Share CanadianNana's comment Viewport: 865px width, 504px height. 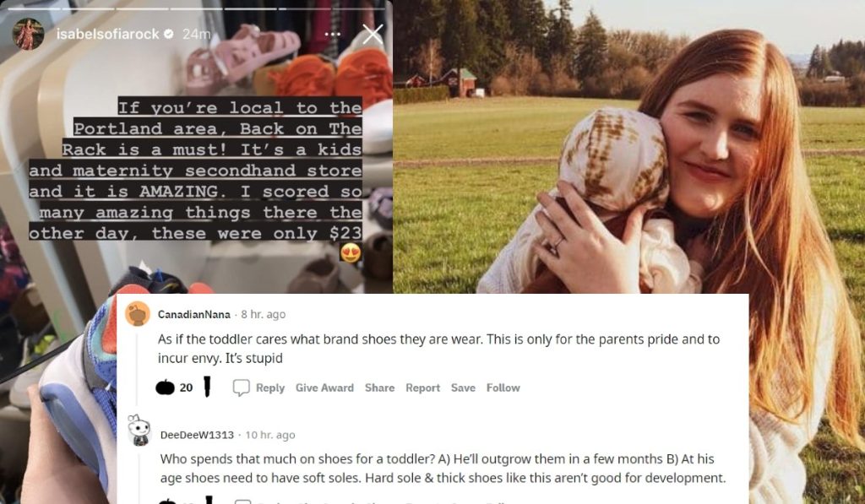(x=379, y=387)
